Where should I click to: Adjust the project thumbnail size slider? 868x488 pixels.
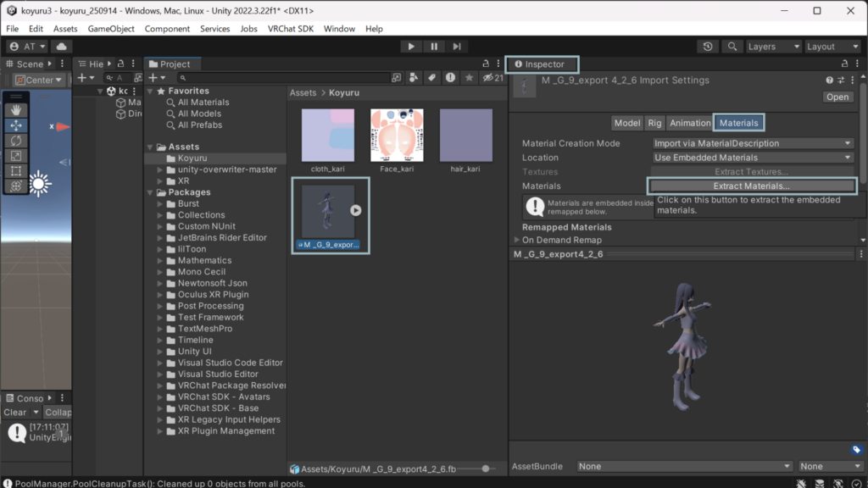click(x=486, y=469)
